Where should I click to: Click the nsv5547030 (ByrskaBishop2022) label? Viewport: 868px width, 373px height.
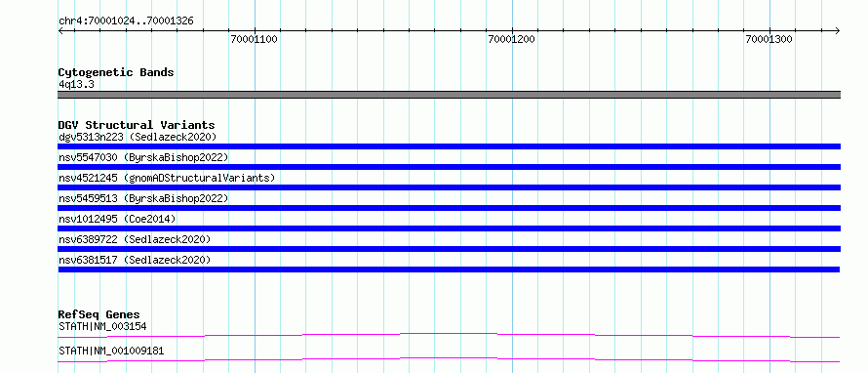coord(143,157)
